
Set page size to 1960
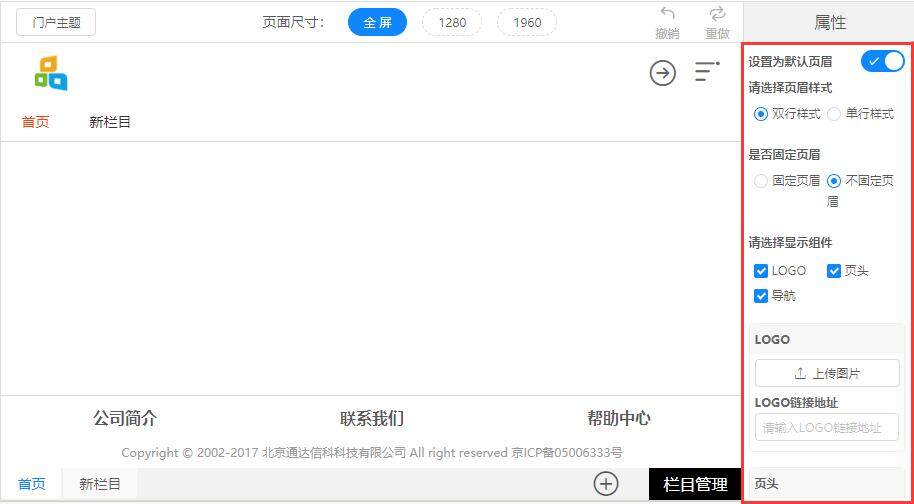(x=527, y=23)
